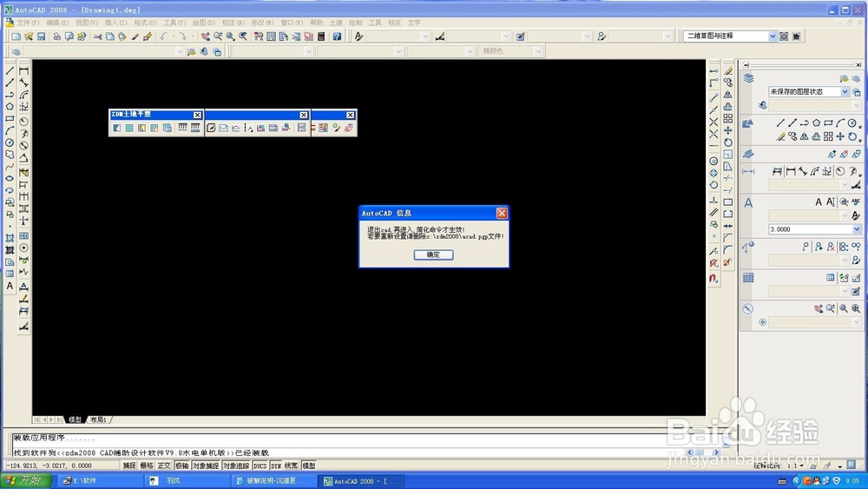
Task: Select the Rotate tool in the right Modify toolbar
Action: tap(728, 142)
